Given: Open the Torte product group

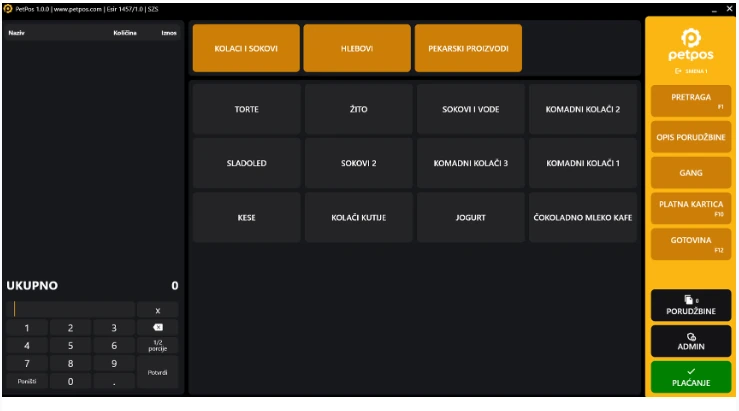Looking at the screenshot, I should (246, 109).
